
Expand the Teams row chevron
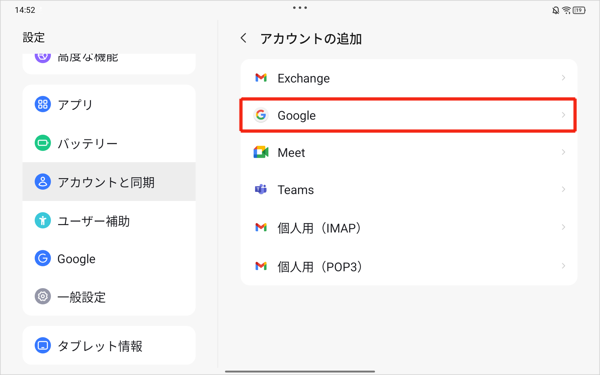(563, 189)
